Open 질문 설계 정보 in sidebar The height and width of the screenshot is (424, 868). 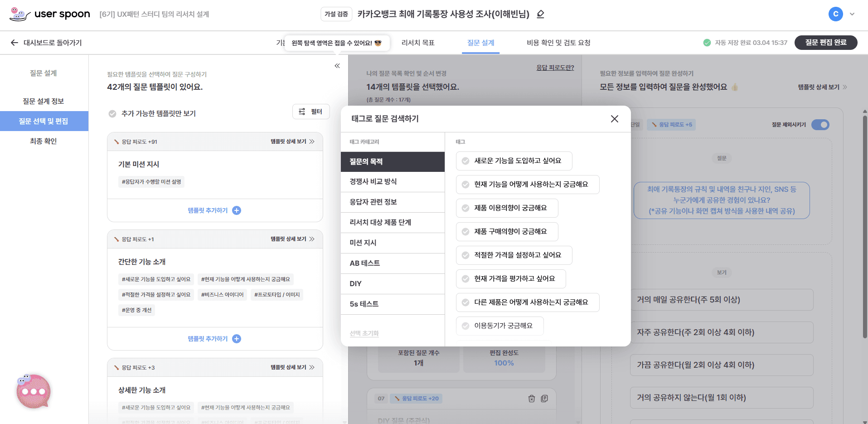tap(44, 101)
